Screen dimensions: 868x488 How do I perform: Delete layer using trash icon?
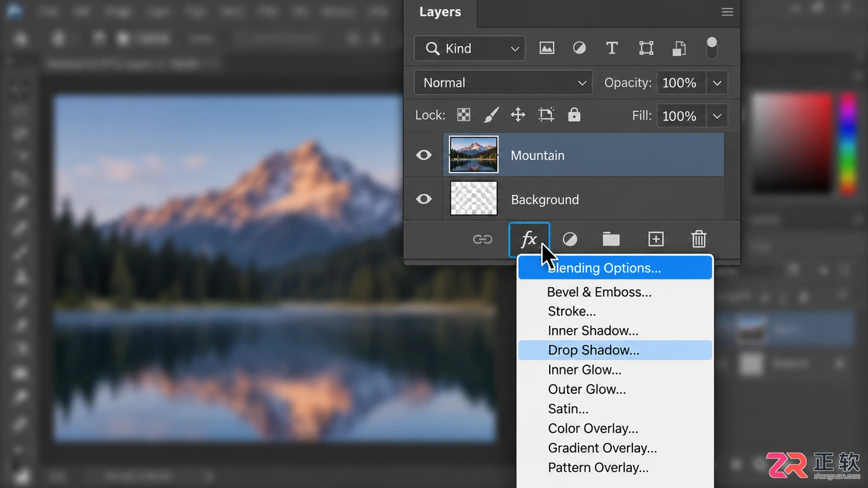point(699,239)
